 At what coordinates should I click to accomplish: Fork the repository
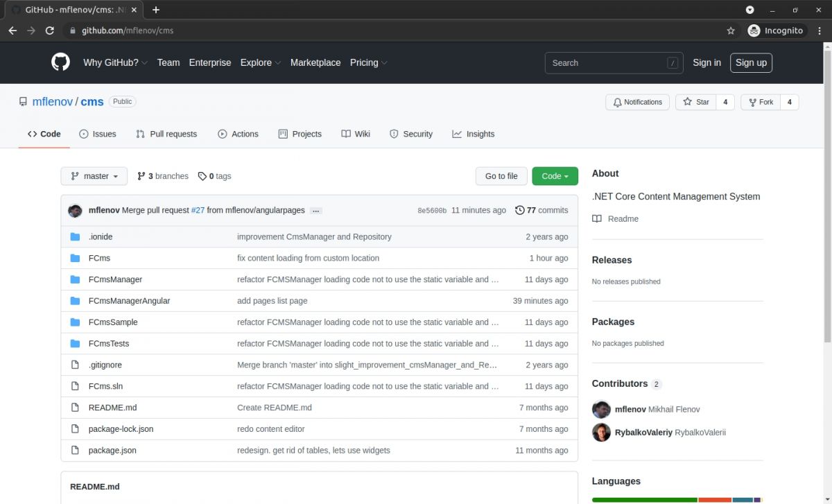coord(761,102)
